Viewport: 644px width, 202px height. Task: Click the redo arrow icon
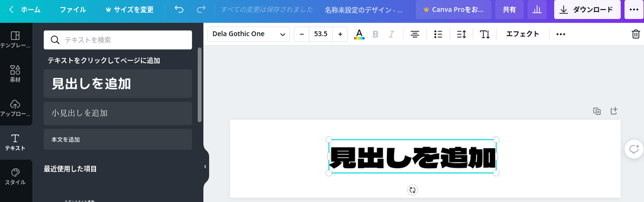point(201,10)
